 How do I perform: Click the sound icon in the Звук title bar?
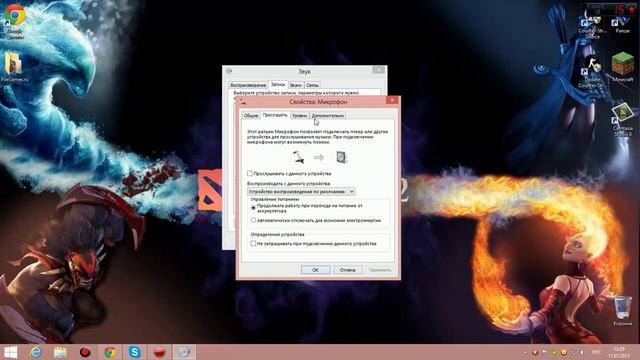(x=229, y=71)
